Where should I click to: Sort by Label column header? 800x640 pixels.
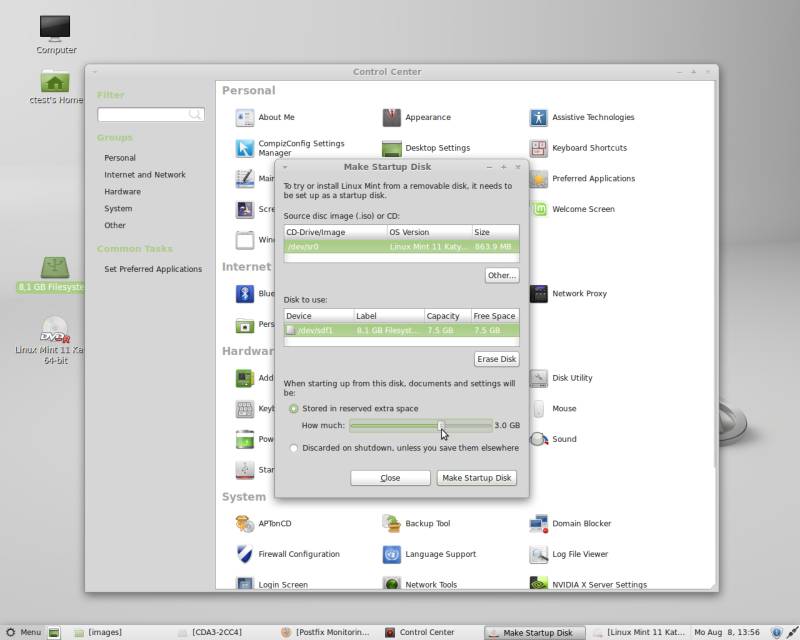pos(389,316)
